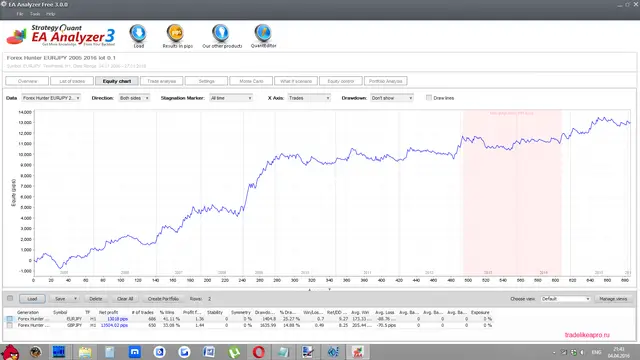Open the Choose view dropdown showing Default
640x360 pixels.
pos(565,299)
